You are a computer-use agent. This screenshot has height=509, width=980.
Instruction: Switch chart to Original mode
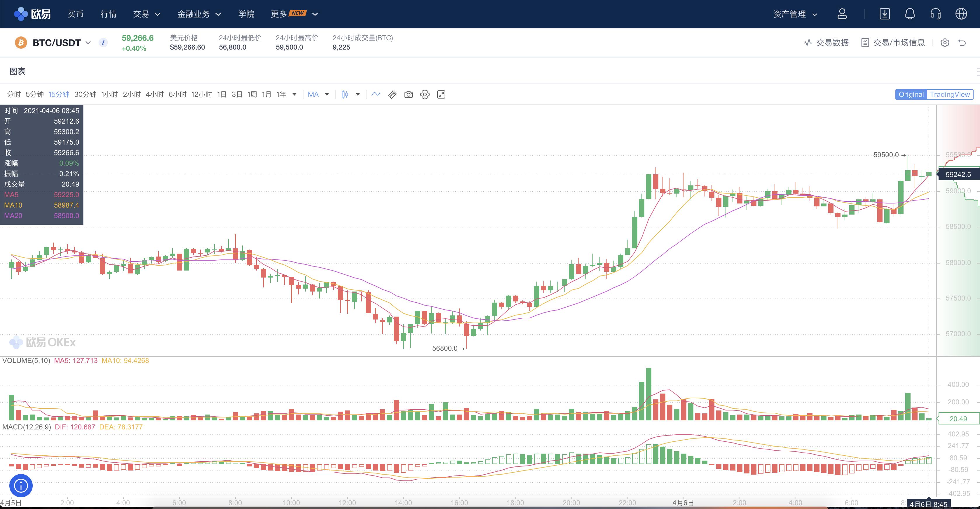click(911, 95)
